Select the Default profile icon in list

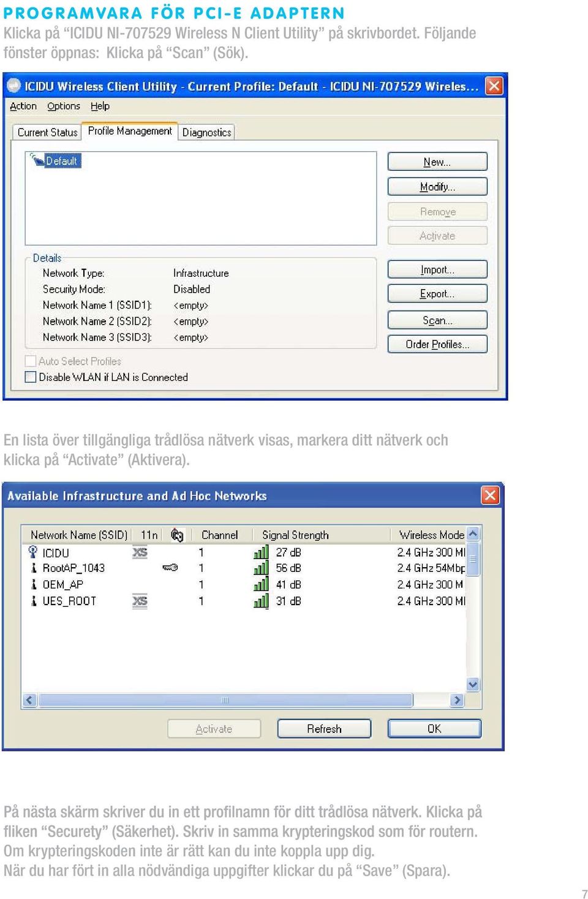37,160
